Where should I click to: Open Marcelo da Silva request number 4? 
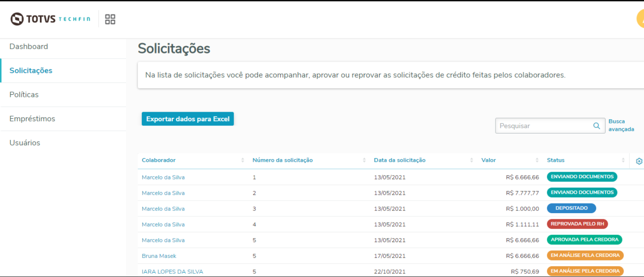(x=163, y=224)
